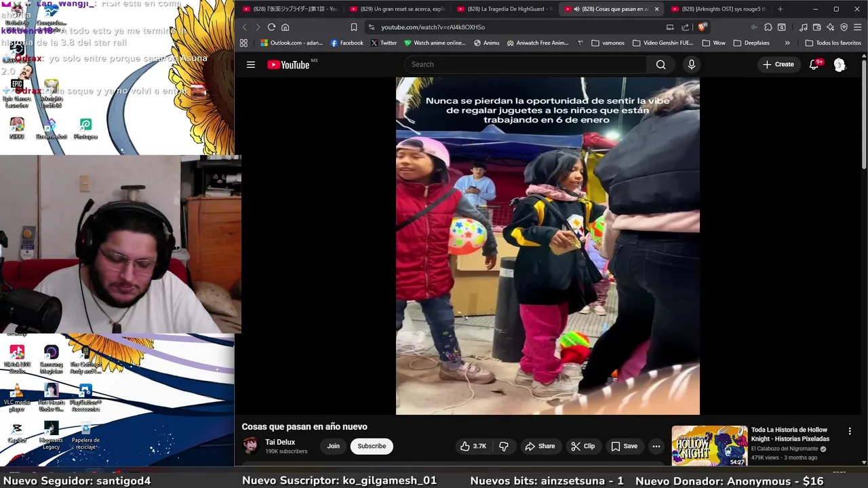The height and width of the screenshot is (488, 868).
Task: Click the Hollow Knight suggested video thumbnail
Action: pos(709,446)
